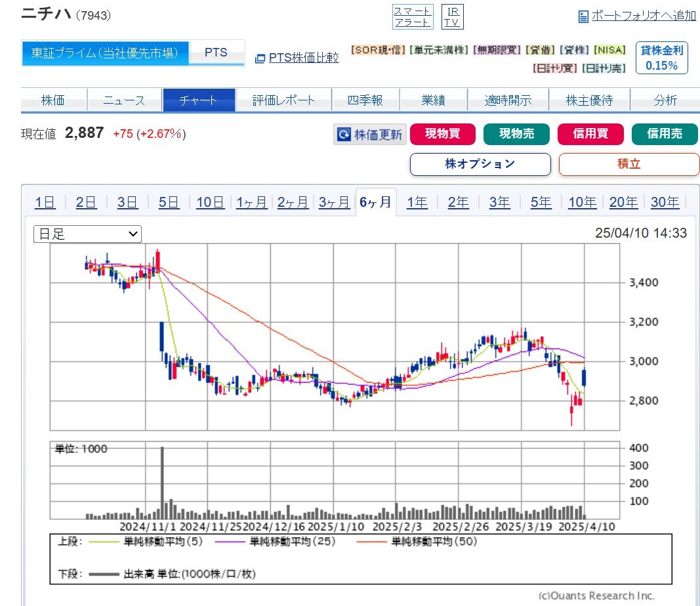Open the 日足 chart interval dropdown

pos(87,234)
